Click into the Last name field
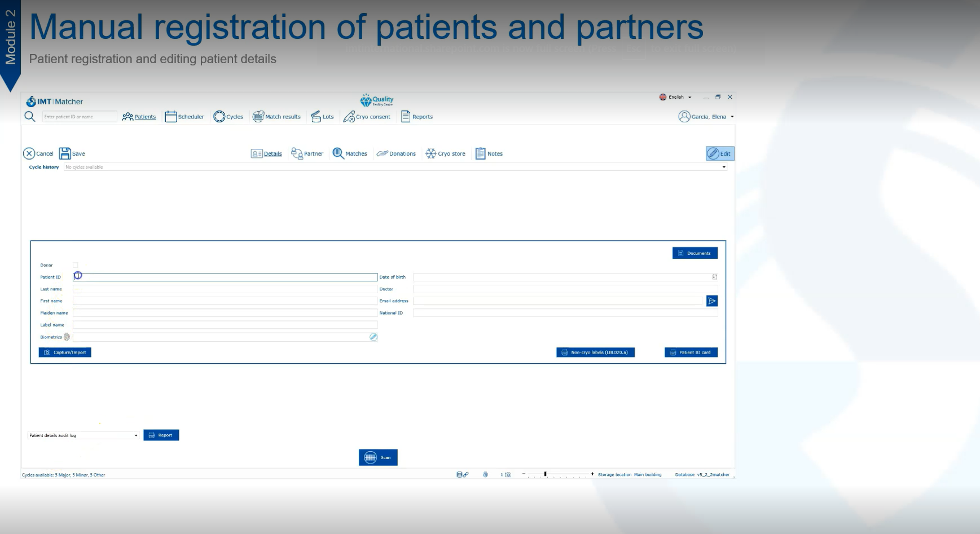980x534 pixels. [225, 289]
